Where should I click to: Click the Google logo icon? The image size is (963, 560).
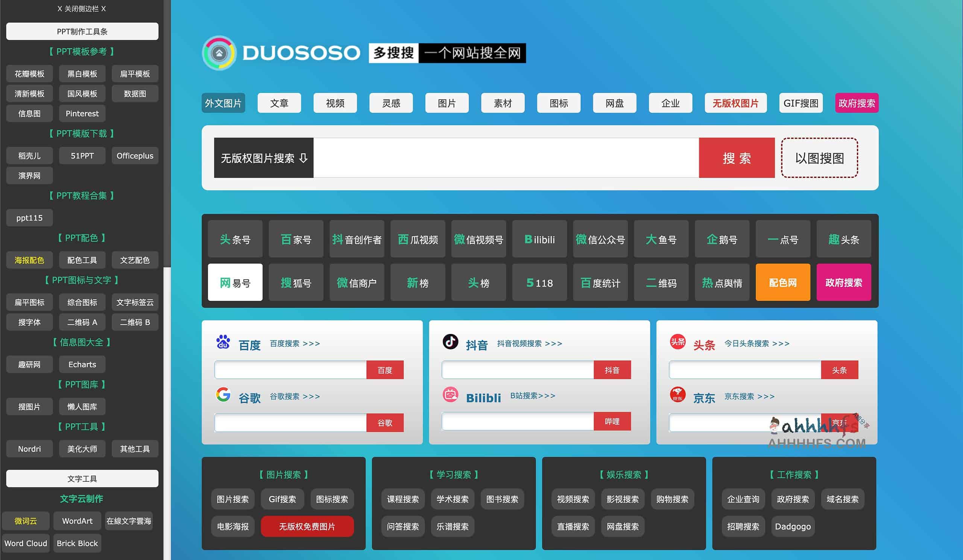click(223, 395)
